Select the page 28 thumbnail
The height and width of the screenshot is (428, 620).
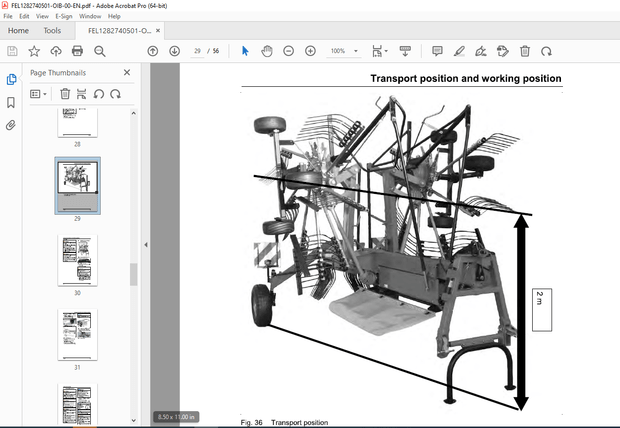78,123
